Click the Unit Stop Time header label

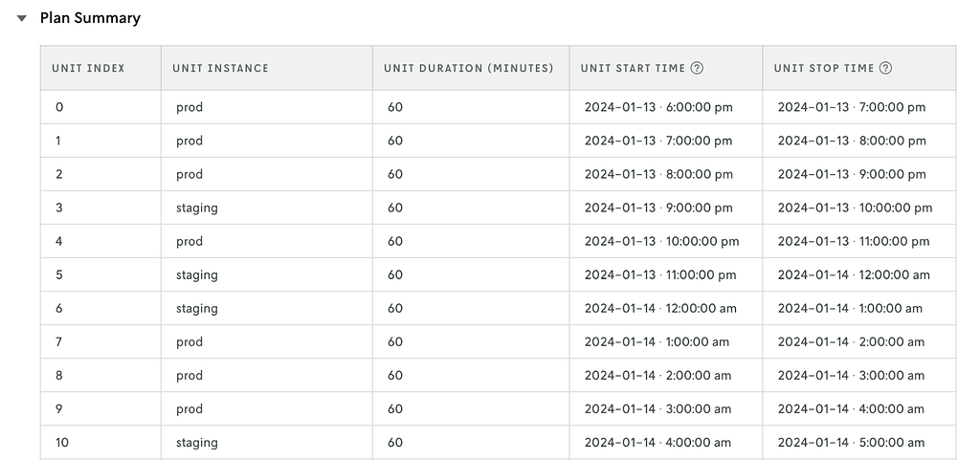(x=823, y=68)
